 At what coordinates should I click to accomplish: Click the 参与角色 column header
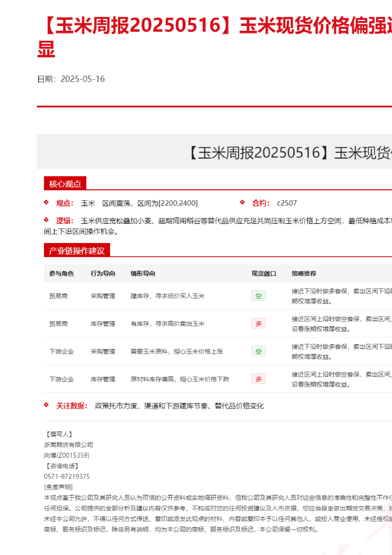[61, 274]
